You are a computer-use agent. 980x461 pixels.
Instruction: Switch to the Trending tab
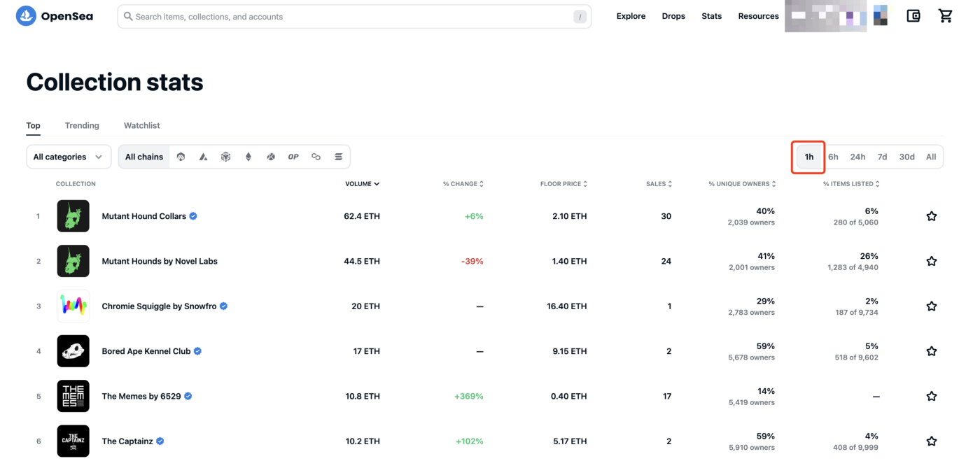(x=82, y=126)
